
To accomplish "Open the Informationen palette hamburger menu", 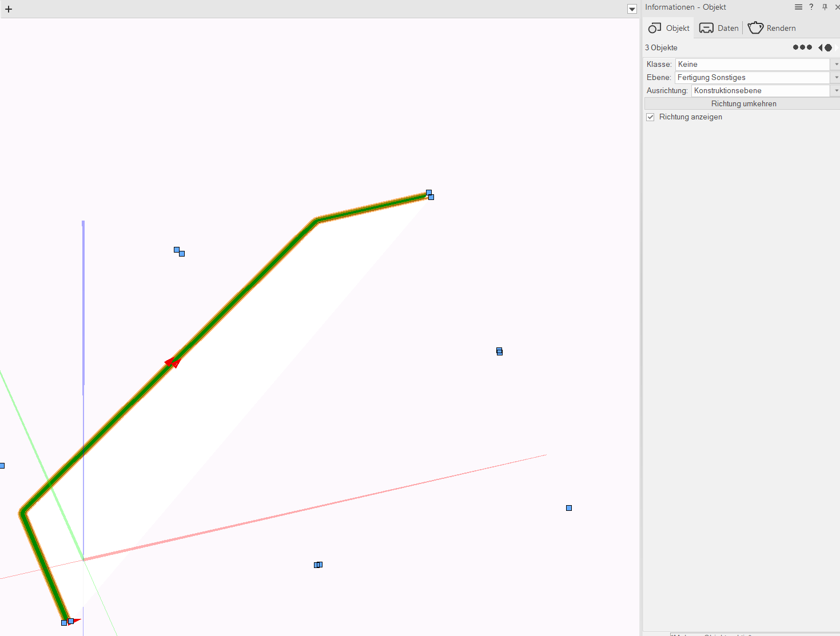I will coord(798,7).
